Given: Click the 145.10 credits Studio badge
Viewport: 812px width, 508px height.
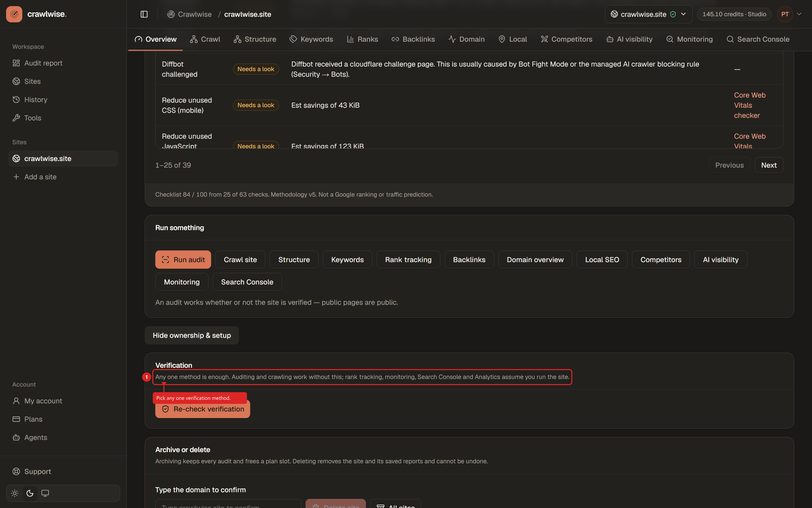Looking at the screenshot, I should pyautogui.click(x=734, y=14).
